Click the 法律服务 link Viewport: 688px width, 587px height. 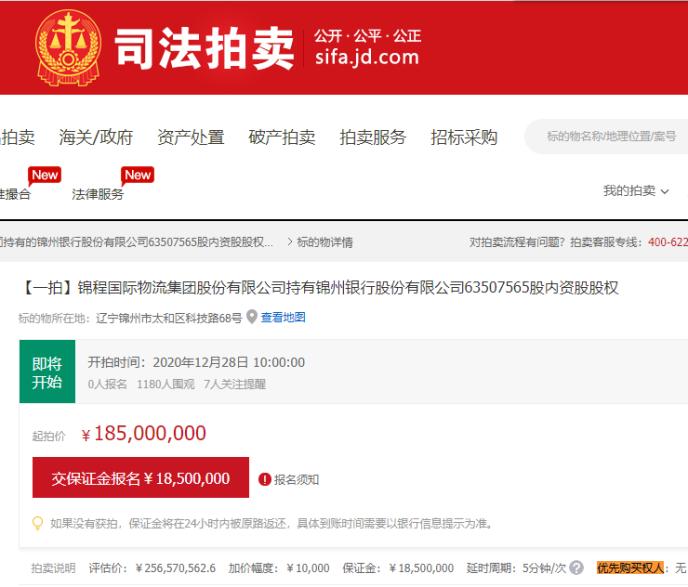(98, 195)
